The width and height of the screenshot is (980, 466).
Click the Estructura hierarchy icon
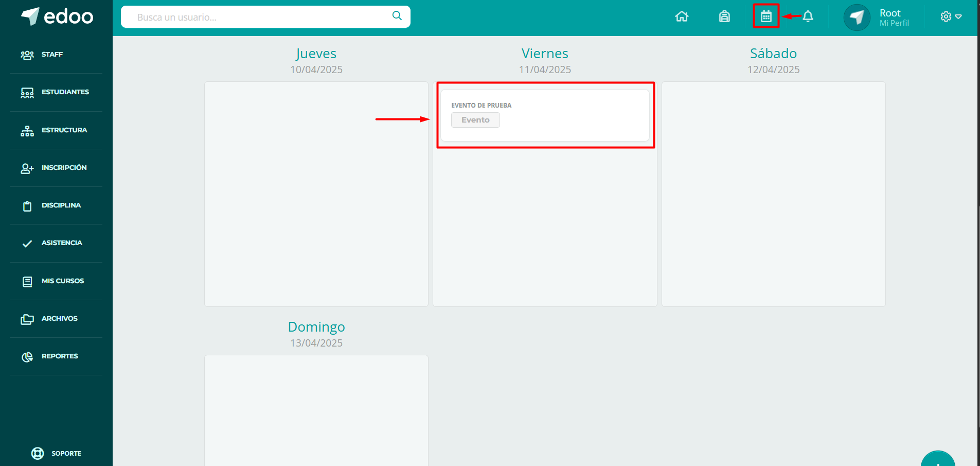click(x=27, y=131)
